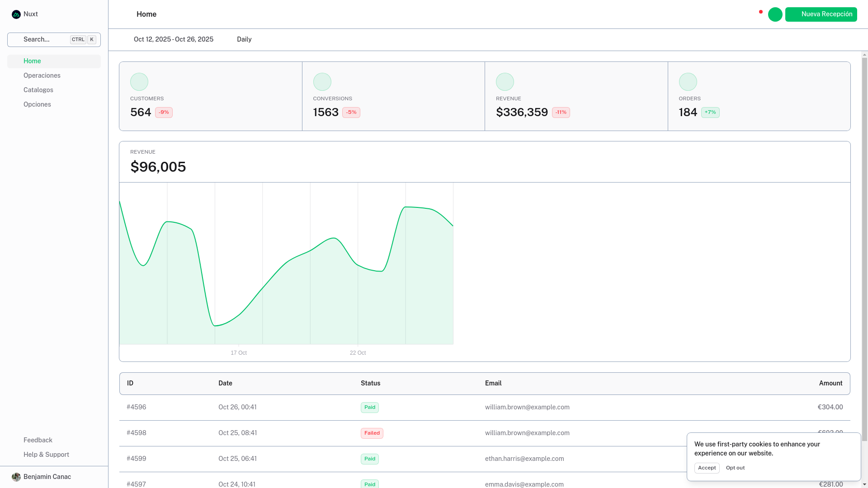868x488 pixels.
Task: Click the Nuxt logo icon
Action: [16, 14]
